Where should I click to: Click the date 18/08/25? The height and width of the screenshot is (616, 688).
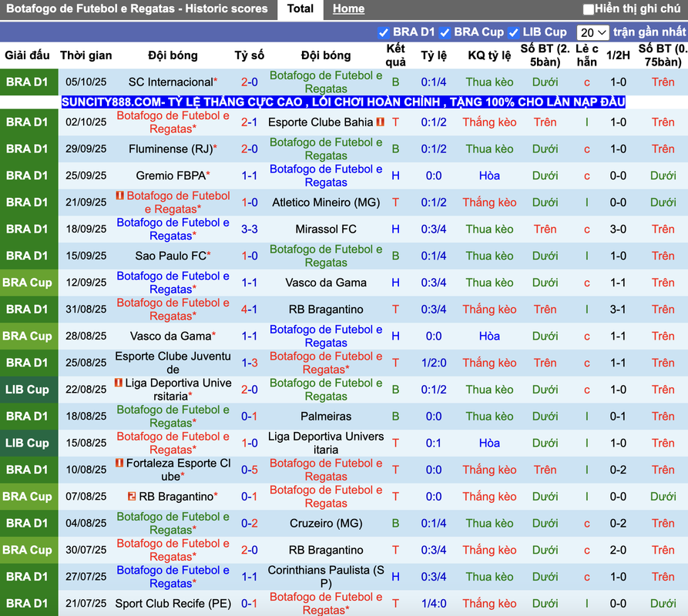tap(86, 417)
